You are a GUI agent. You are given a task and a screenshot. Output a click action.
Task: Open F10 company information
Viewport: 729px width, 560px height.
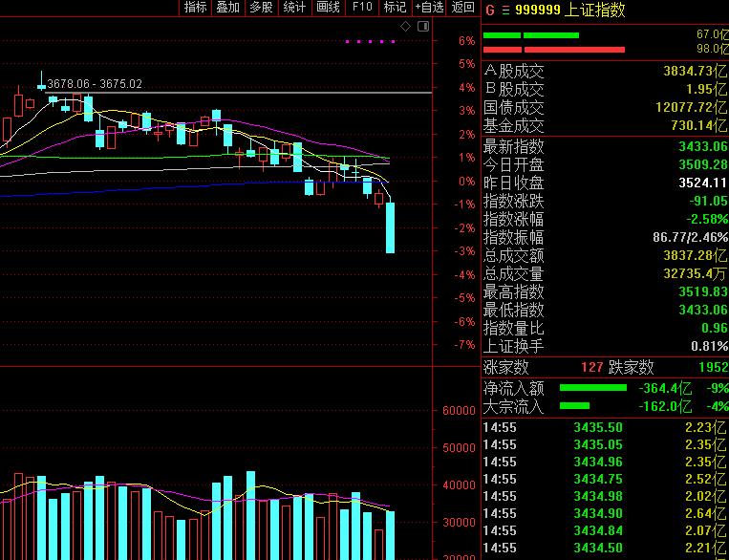point(362,8)
